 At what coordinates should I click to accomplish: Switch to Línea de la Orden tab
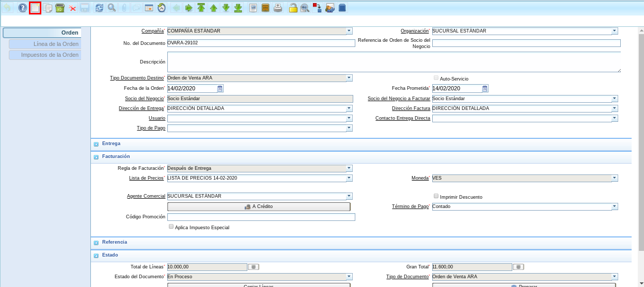[x=56, y=44]
